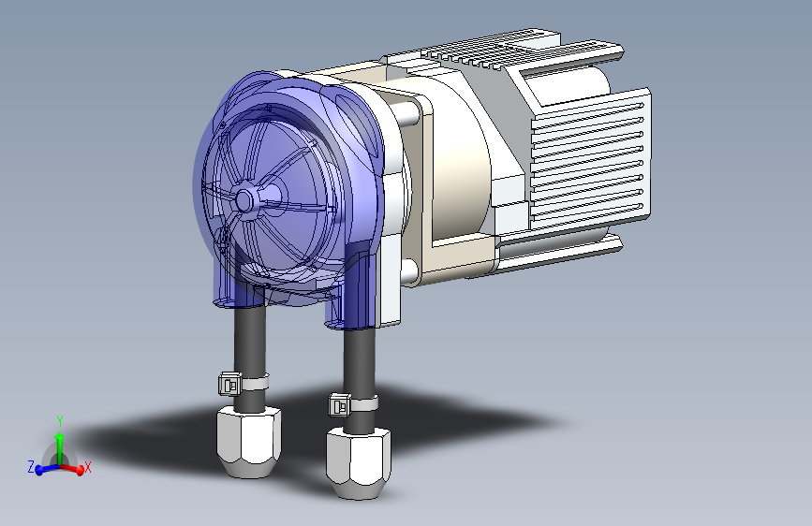Select the left hex compression nut
Viewport: 812px width, 526px height.
248,442
